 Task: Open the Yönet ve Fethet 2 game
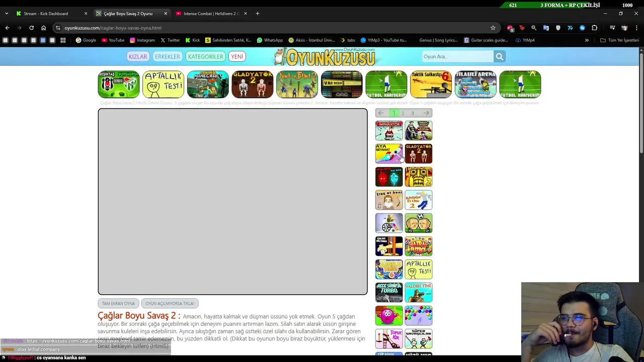(297, 84)
